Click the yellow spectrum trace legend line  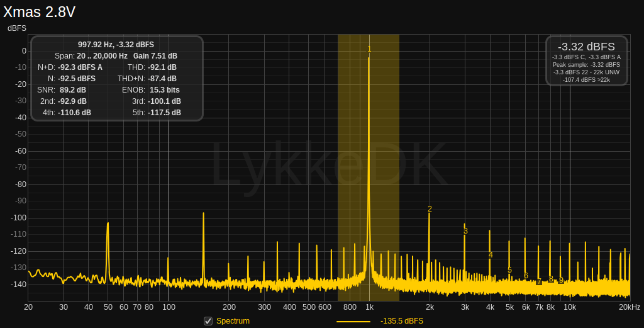[x=353, y=322]
